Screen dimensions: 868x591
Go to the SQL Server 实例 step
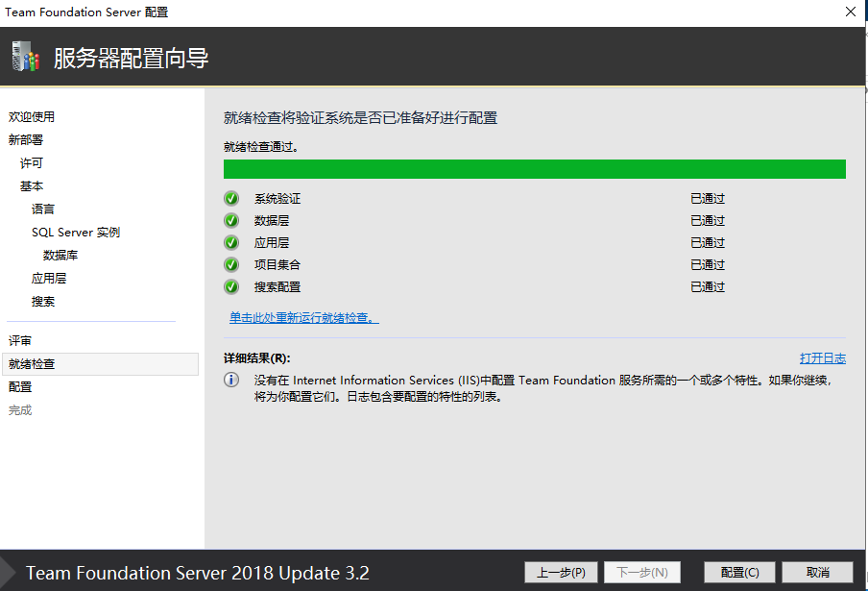click(76, 233)
